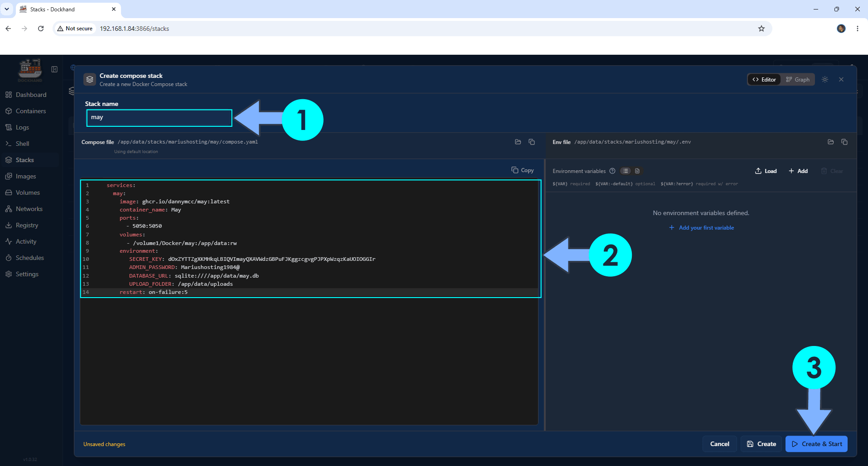Click Create & Start button
This screenshot has width=868, height=466.
point(816,444)
